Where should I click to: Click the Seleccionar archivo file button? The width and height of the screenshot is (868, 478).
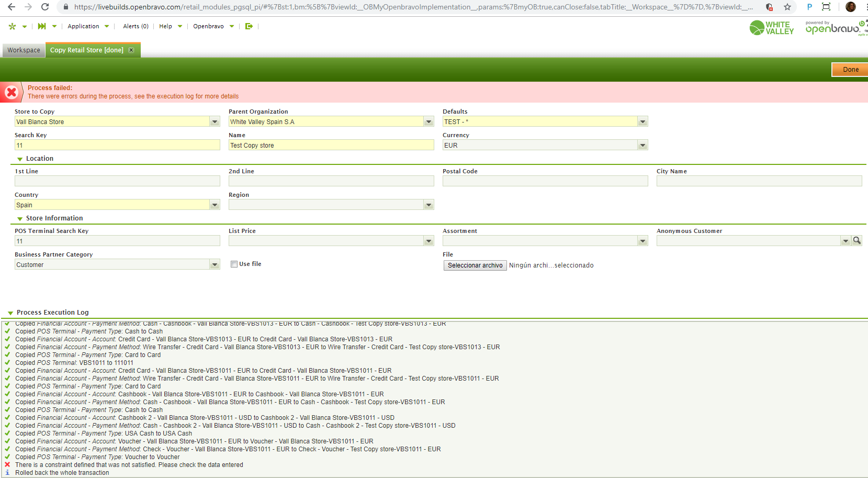coord(475,265)
